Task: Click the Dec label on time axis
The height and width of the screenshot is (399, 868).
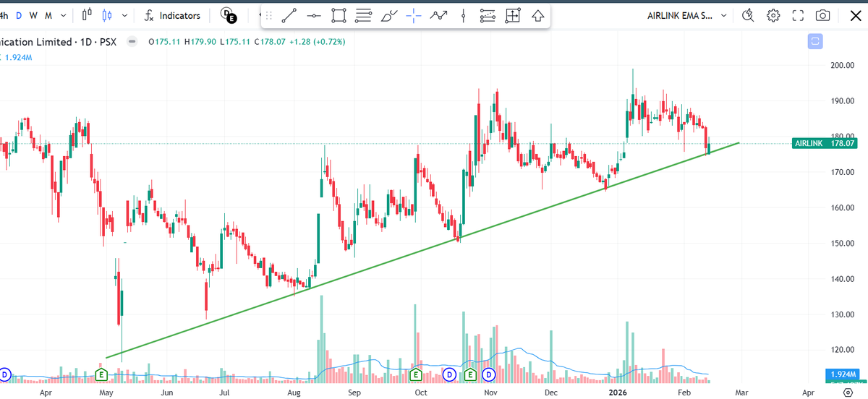Action: click(551, 392)
